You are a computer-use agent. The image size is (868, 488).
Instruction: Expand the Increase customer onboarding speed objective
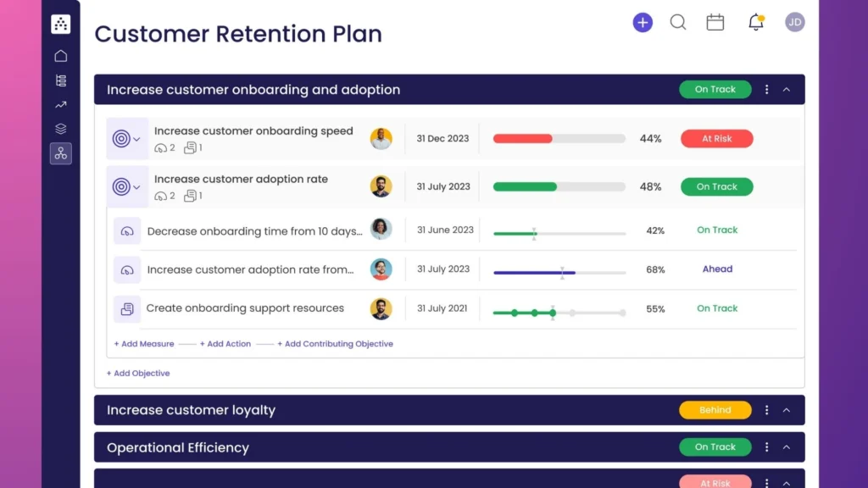point(137,138)
